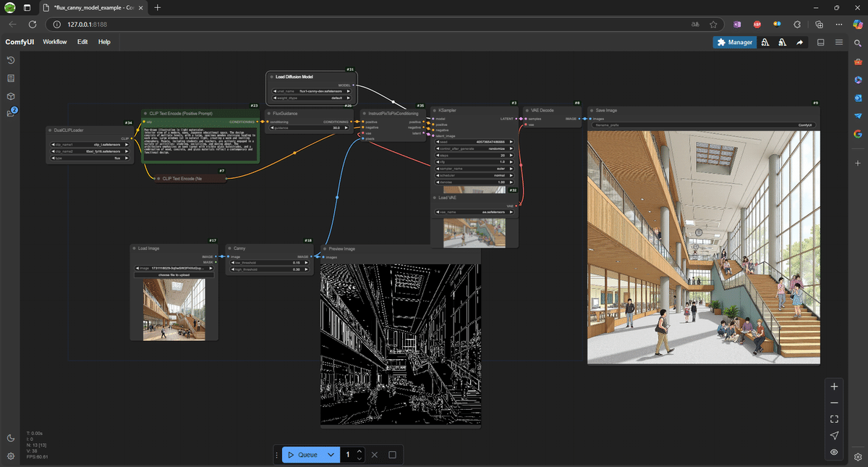Open the Workflow menu
This screenshot has height=467, width=868.
click(54, 42)
